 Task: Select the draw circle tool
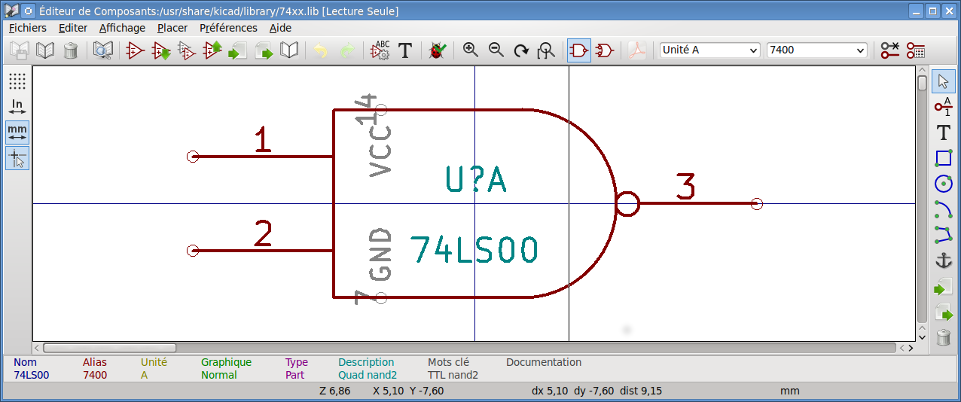coord(944,183)
